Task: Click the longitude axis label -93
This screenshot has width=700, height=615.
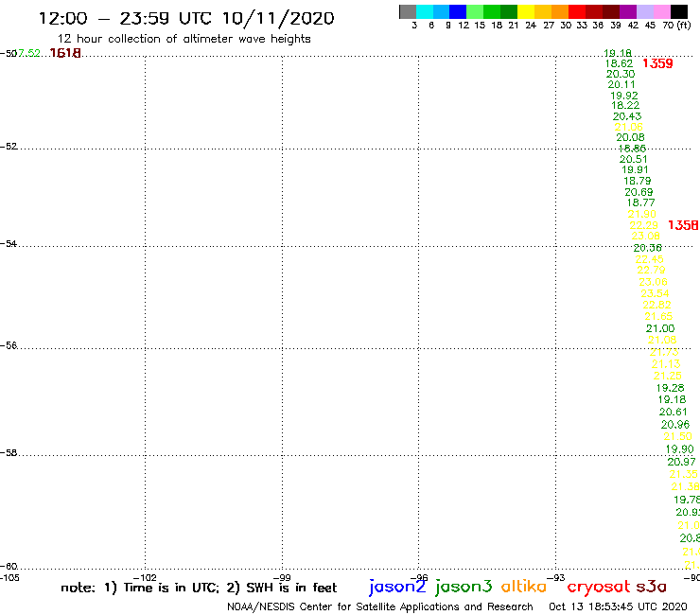Action: pyautogui.click(x=556, y=577)
